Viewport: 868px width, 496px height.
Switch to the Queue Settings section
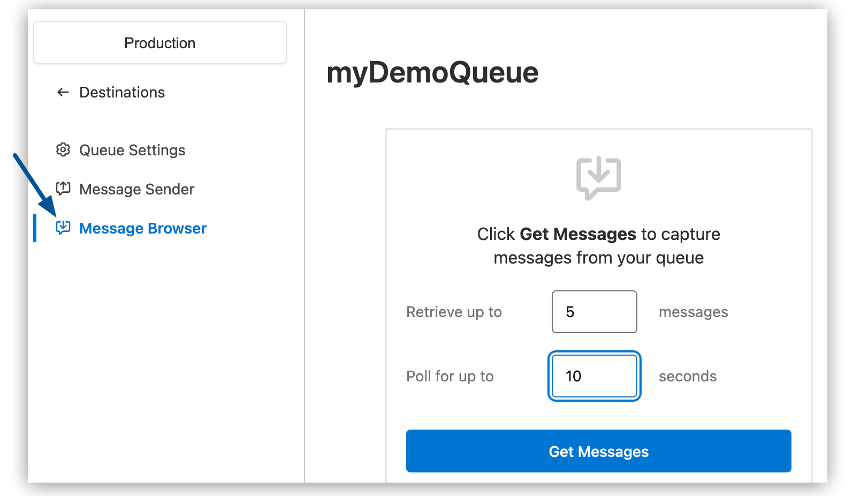132,150
